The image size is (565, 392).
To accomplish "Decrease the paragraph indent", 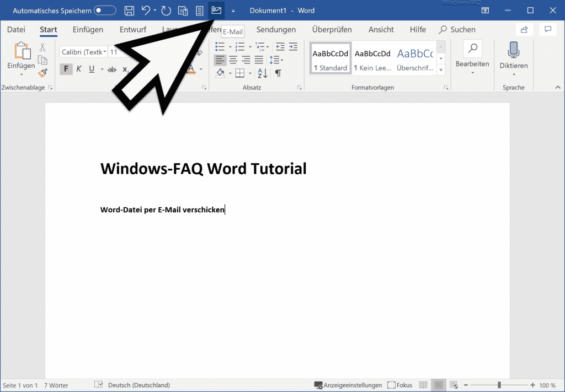I will pyautogui.click(x=280, y=46).
